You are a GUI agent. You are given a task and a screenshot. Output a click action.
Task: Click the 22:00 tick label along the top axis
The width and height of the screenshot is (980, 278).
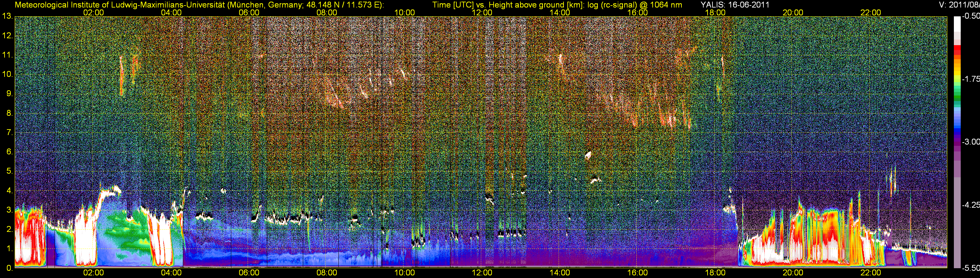[x=871, y=12]
